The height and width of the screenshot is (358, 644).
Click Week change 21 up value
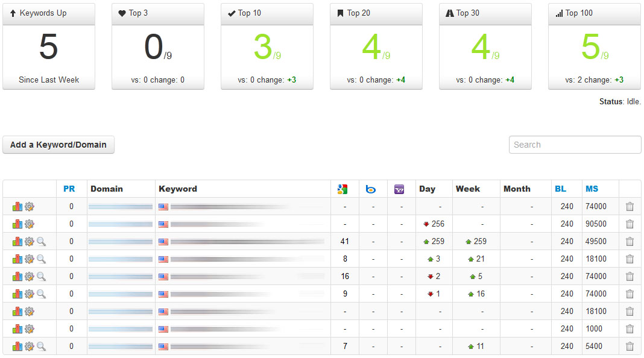[476, 259]
